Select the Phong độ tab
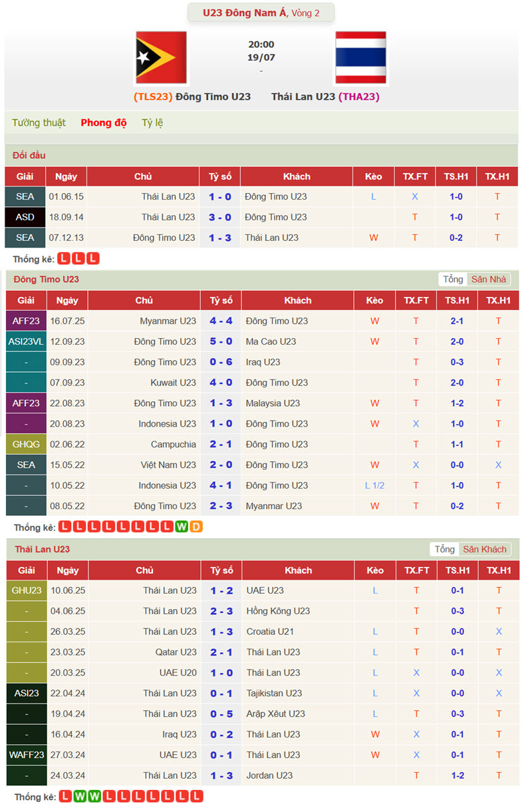 [x=104, y=122]
